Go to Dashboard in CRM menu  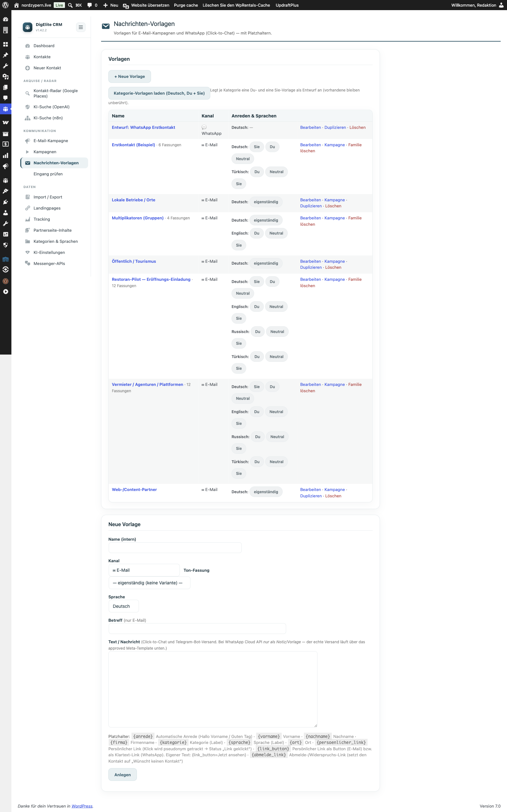point(44,46)
